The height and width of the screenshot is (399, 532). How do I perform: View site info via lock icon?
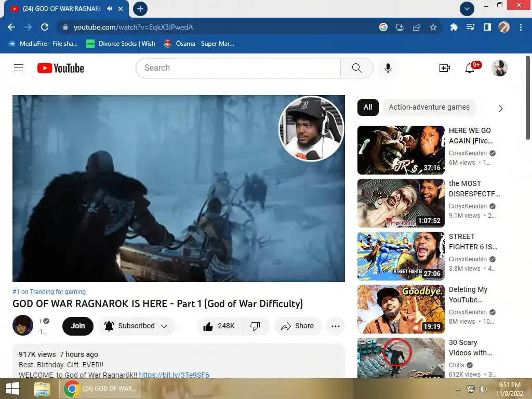pos(65,27)
